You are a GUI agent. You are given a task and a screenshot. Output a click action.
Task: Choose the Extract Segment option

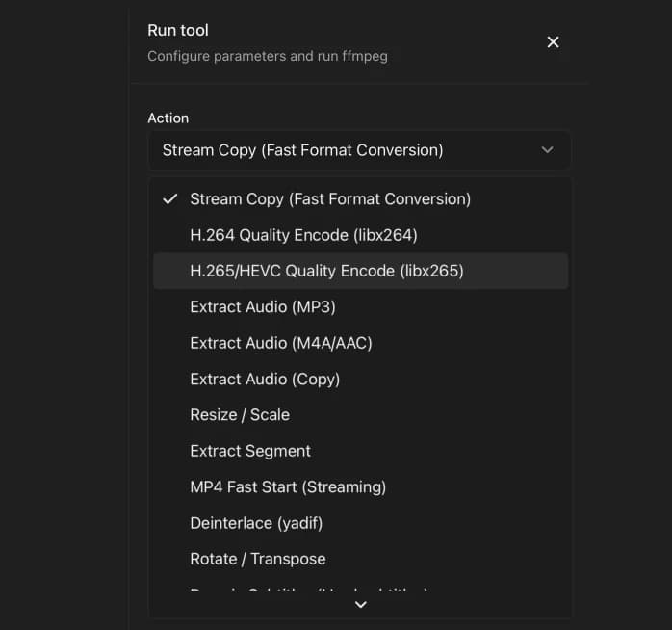[250, 451]
